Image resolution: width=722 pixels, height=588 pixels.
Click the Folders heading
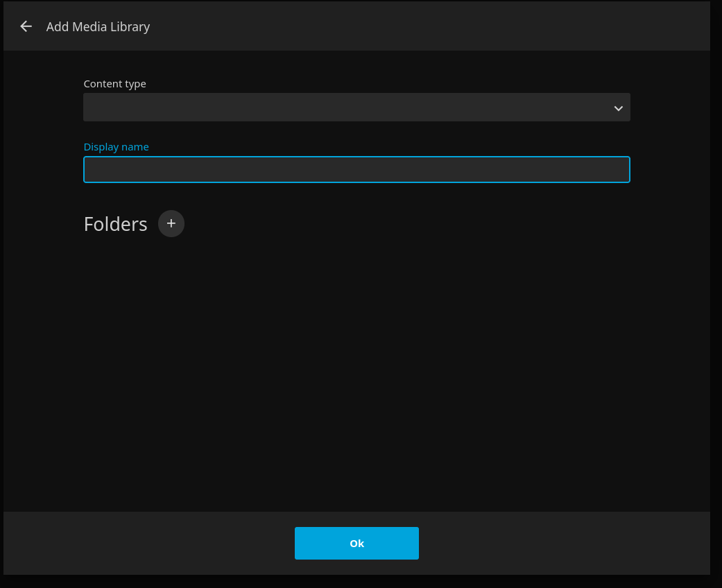pyautogui.click(x=116, y=224)
